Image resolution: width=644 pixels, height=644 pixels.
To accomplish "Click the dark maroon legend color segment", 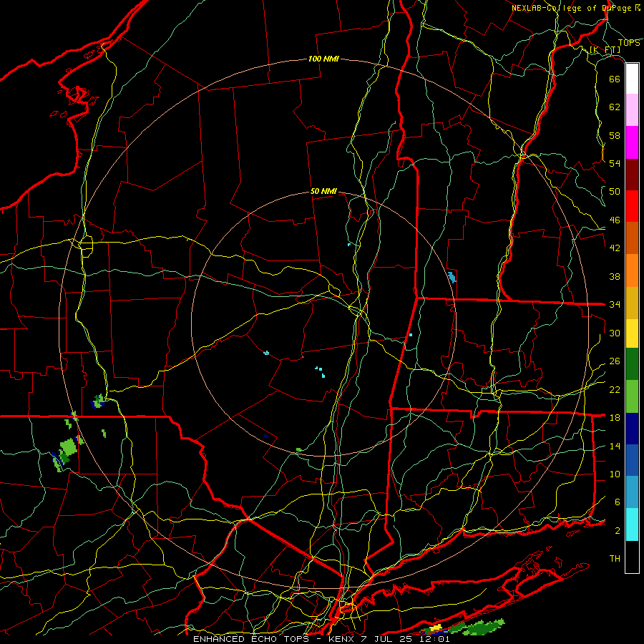I will coord(632,175).
